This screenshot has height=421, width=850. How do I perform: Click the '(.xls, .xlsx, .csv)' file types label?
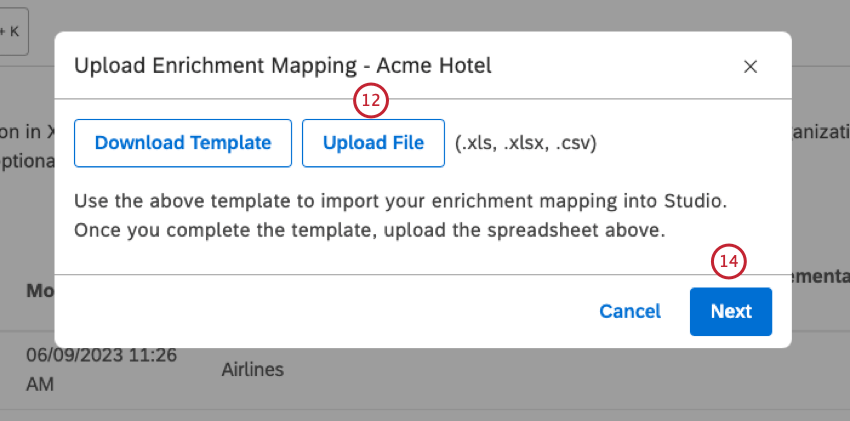(x=525, y=143)
